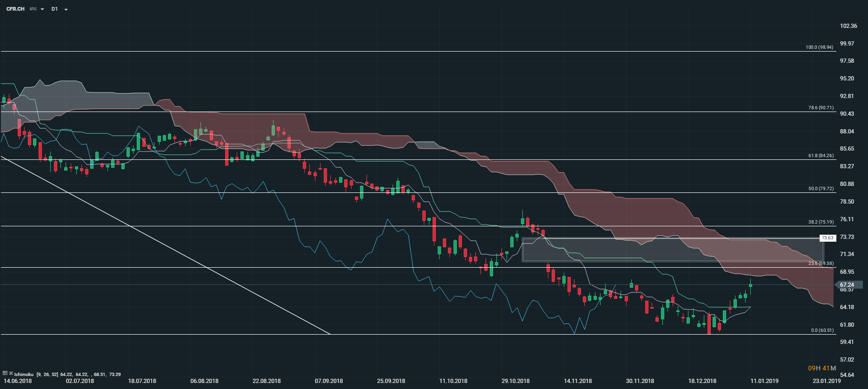Viewport: 868px width, 389px height.
Task: Expand the D1 timeframe dropdown
Action: pos(66,9)
